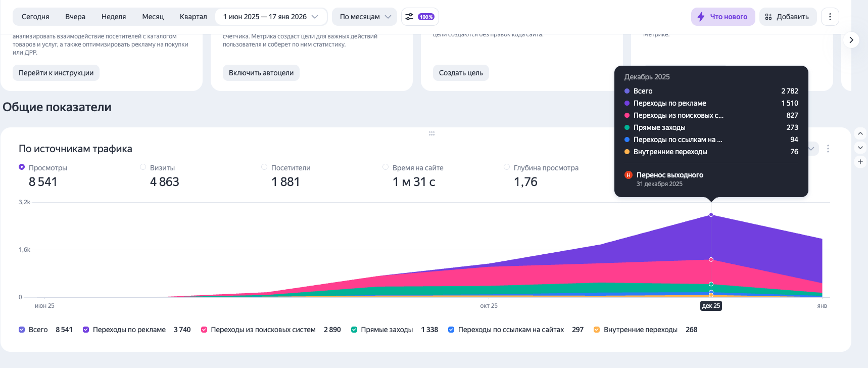868x368 pixels.
Task: Click the Включить автоцели button
Action: (261, 73)
